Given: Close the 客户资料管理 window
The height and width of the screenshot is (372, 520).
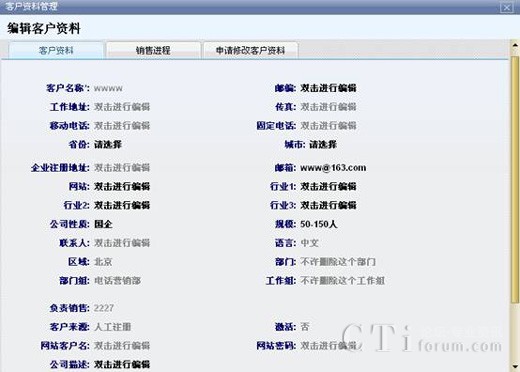Looking at the screenshot, I should click(x=507, y=7).
